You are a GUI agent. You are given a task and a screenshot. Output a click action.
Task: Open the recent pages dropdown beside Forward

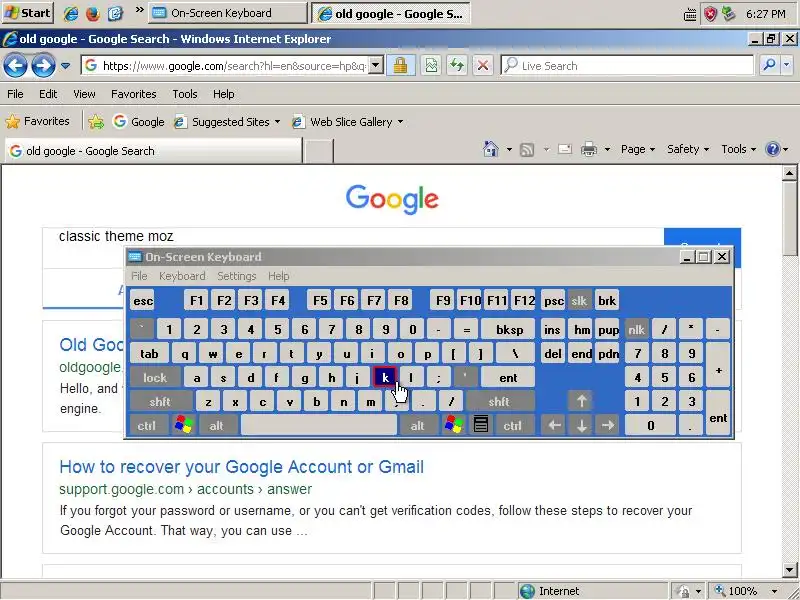(65, 66)
